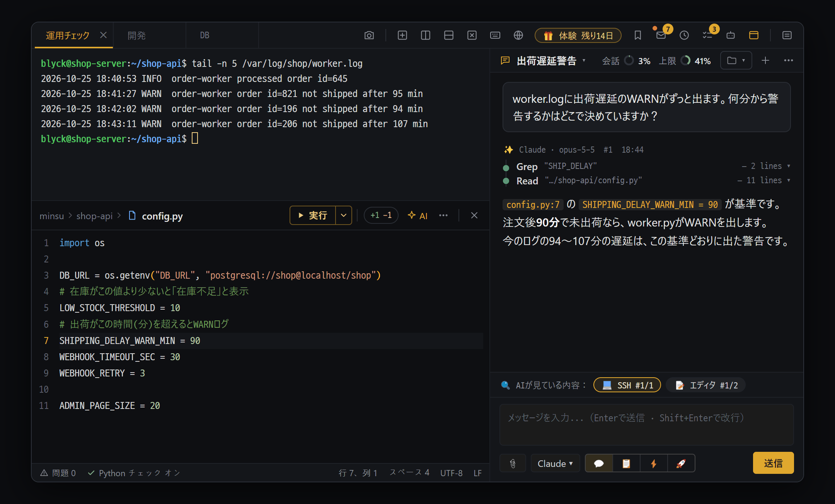Image resolution: width=835 pixels, height=504 pixels.
Task: Open the Claude model dropdown
Action: coord(555,463)
